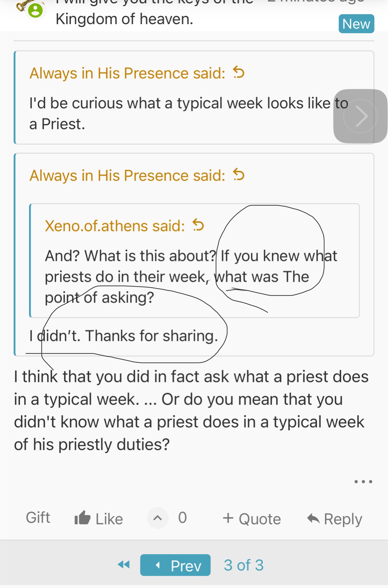
Task: Tap the floating forward chevron button
Action: [361, 116]
